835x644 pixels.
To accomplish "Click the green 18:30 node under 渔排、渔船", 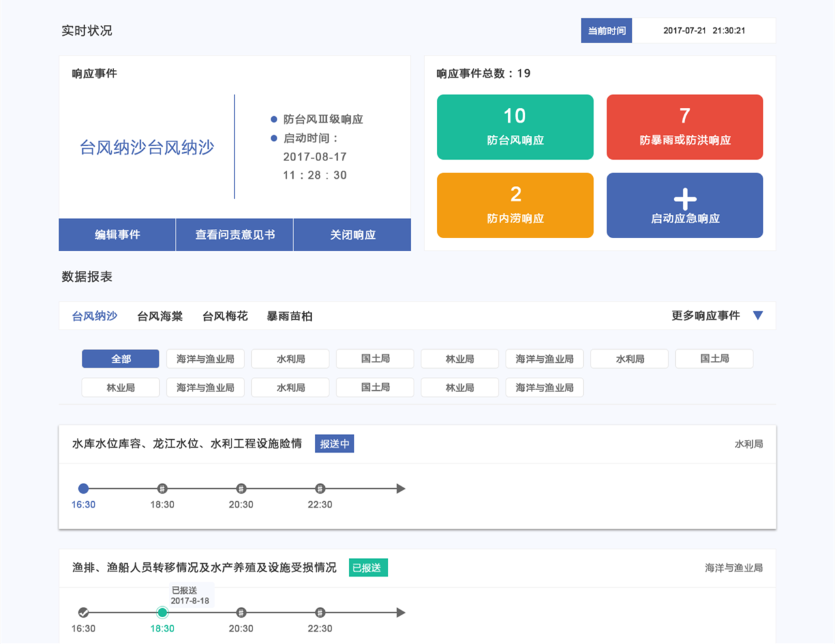I will click(x=162, y=613).
